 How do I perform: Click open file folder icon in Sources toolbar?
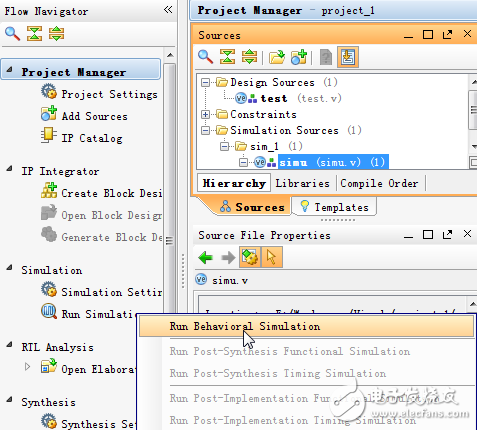coord(277,57)
